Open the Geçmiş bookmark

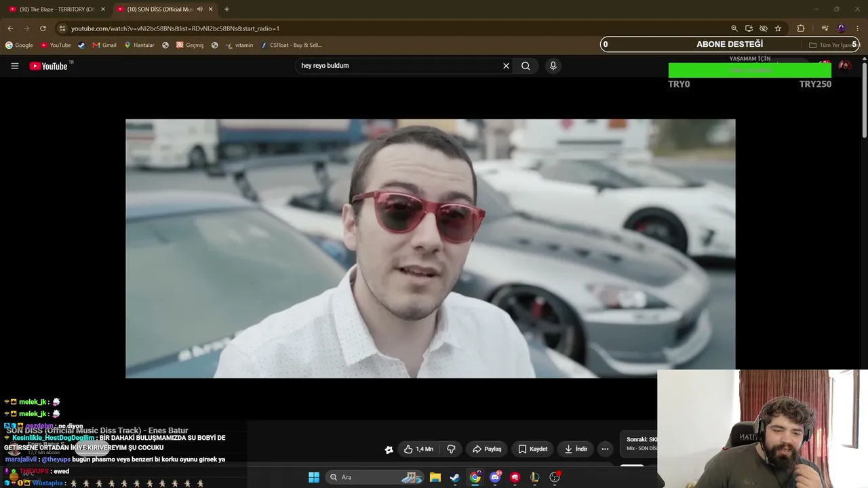click(x=190, y=45)
